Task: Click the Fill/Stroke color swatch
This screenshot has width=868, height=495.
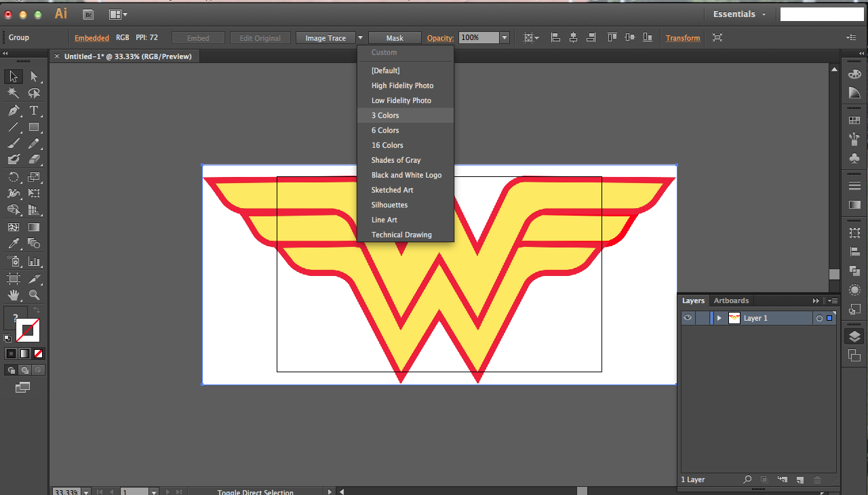Action: (x=27, y=330)
